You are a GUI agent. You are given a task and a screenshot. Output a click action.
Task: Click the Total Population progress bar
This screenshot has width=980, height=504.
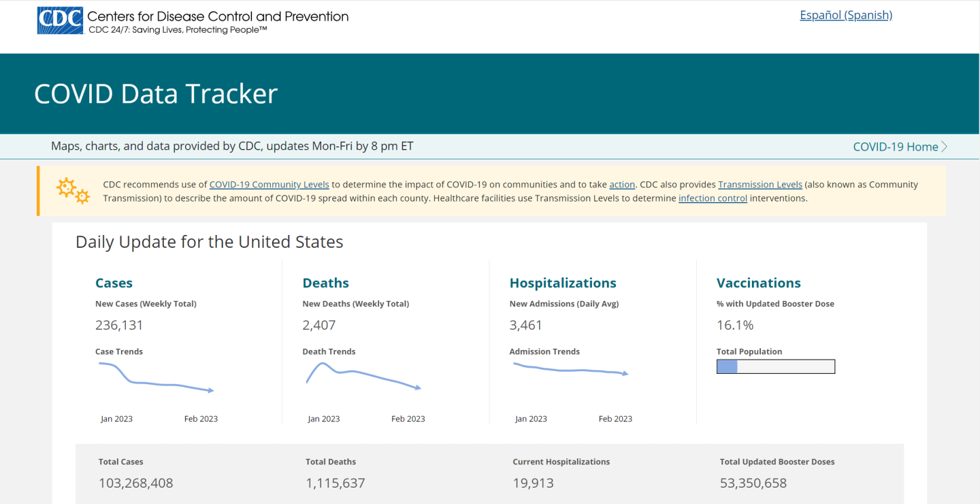click(776, 366)
